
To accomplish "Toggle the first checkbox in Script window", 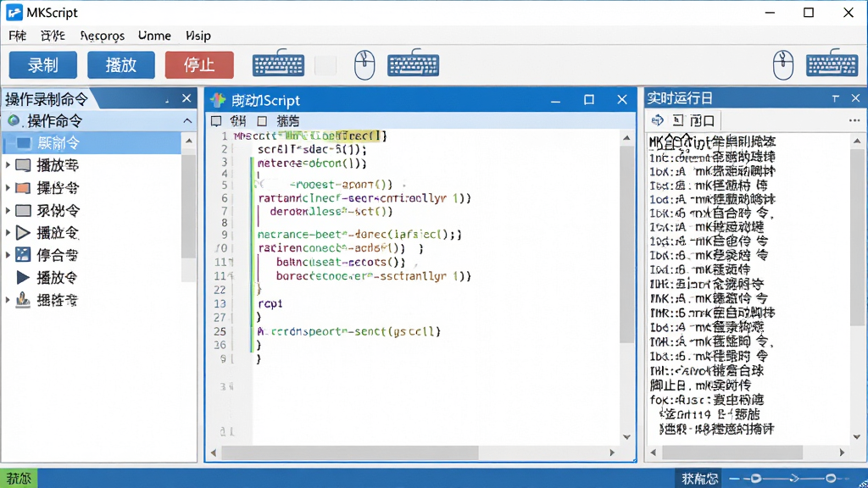I will [x=216, y=120].
